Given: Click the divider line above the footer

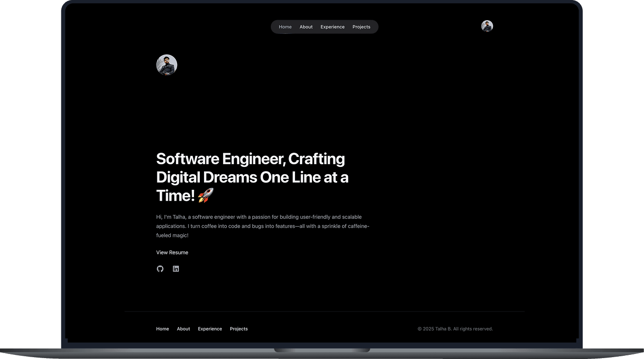Looking at the screenshot, I should pos(325,311).
